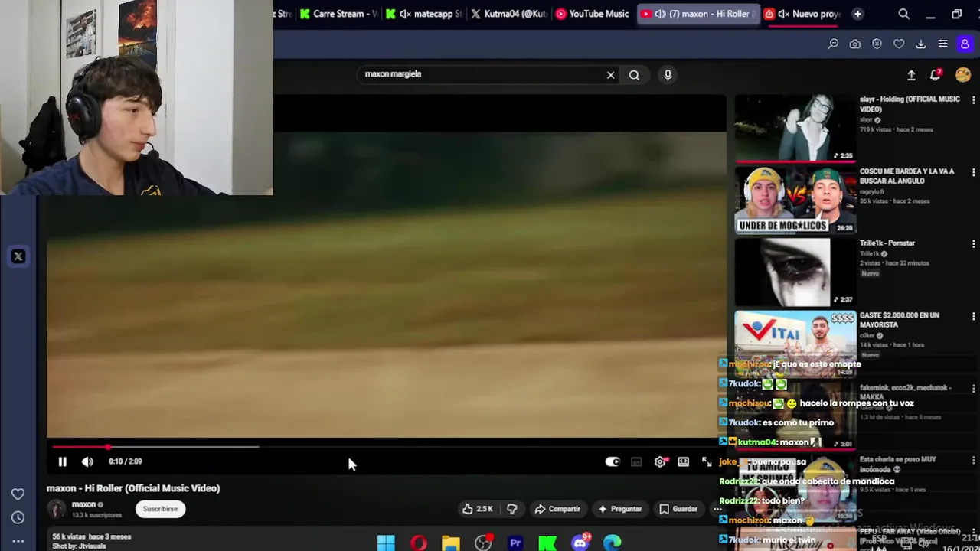Click the video title 'maxon - Hi Roller'
Screen dimensions: 980x551
pyautogui.click(x=133, y=488)
